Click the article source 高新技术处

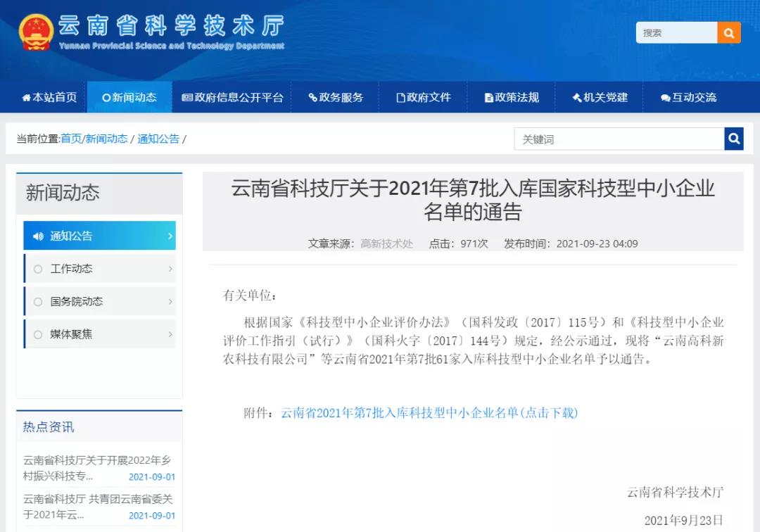coord(387,243)
